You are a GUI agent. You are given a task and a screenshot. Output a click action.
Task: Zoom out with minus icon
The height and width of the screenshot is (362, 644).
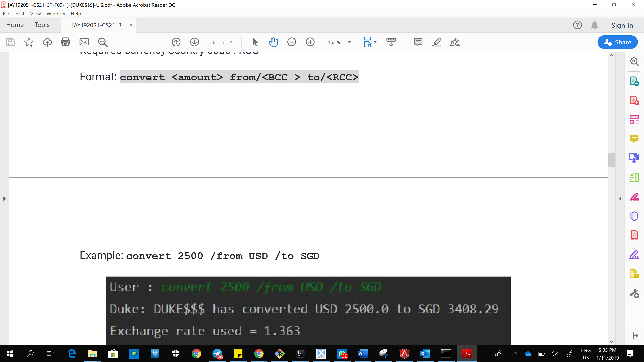tap(291, 42)
